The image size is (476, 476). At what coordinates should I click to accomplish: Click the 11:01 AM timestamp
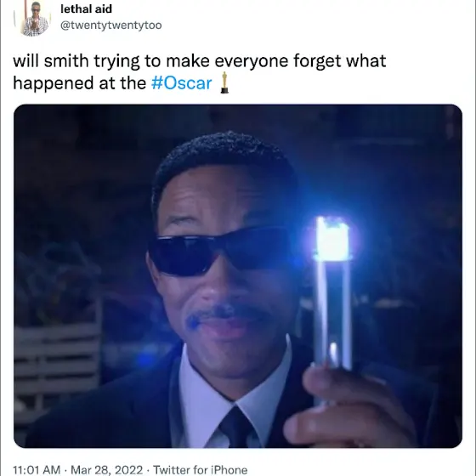coord(37,469)
